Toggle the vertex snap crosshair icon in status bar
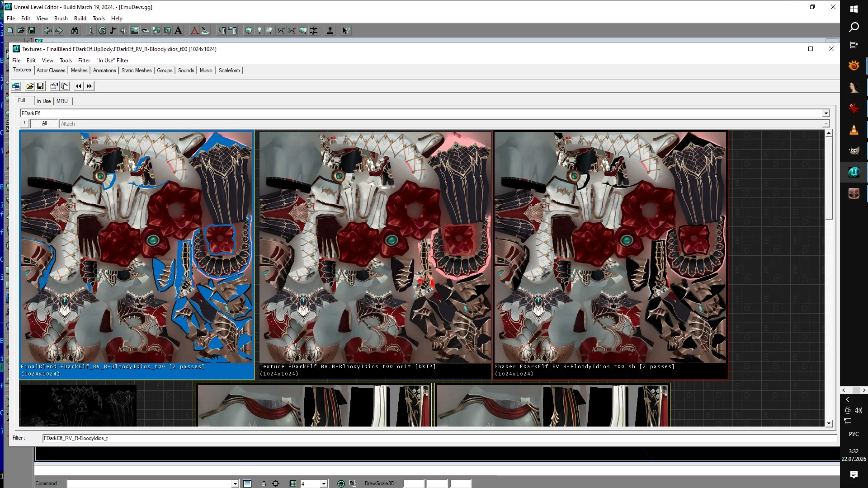This screenshot has height=488, width=868. (276, 483)
